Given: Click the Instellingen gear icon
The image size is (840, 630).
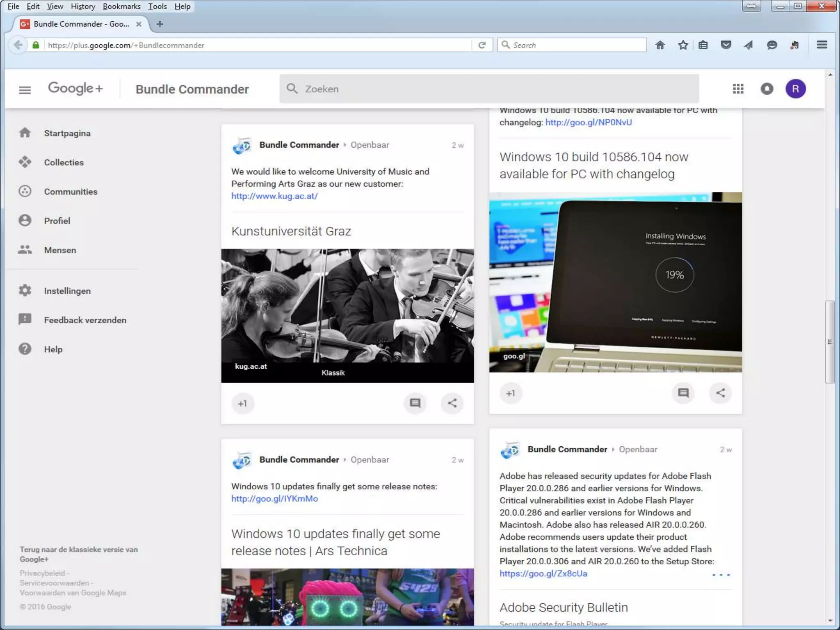Looking at the screenshot, I should point(25,290).
